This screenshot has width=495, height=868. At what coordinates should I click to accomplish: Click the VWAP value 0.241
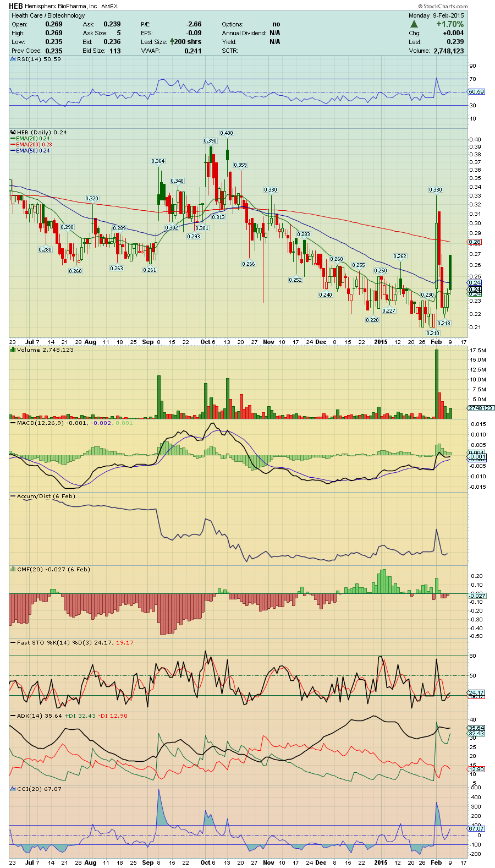pyautogui.click(x=193, y=51)
